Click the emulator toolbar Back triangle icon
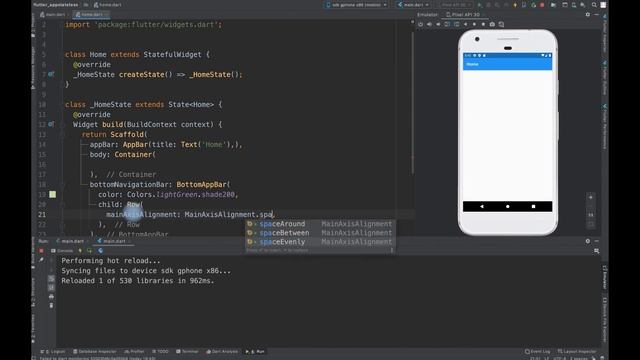This screenshot has width=640, height=360. tap(465, 24)
